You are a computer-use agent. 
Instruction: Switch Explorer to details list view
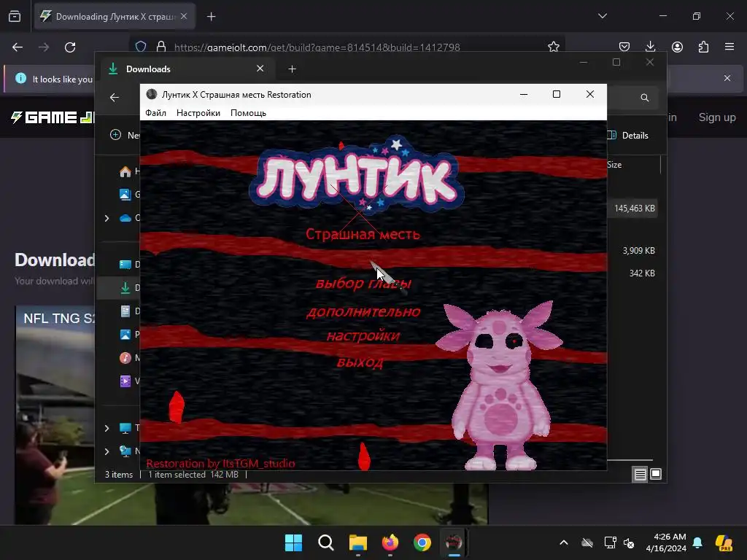(640, 474)
